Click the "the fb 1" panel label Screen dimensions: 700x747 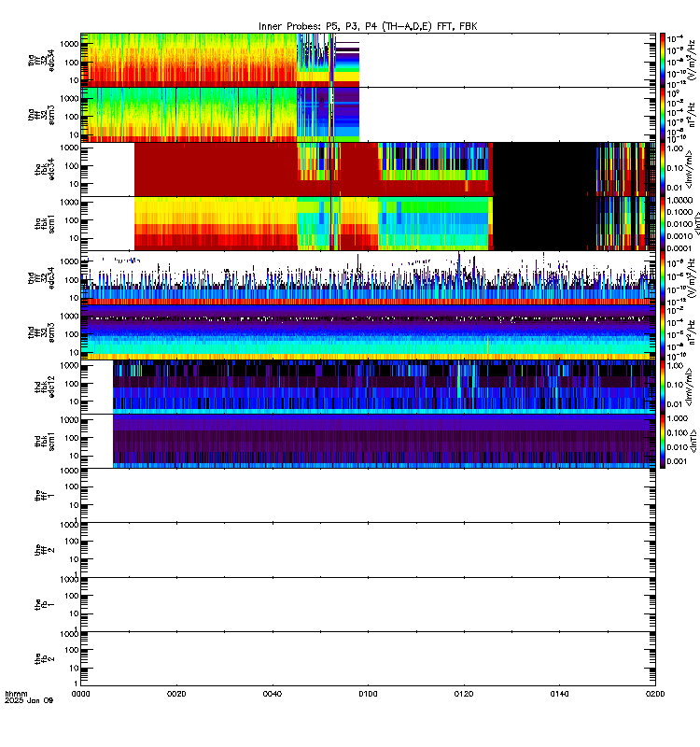45,604
